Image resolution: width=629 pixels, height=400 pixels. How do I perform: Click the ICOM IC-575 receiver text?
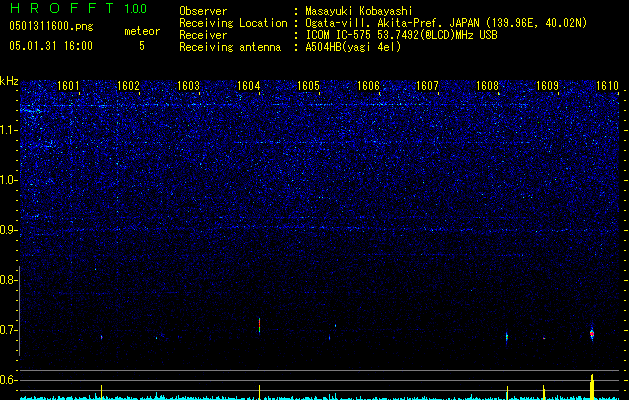click(x=401, y=35)
